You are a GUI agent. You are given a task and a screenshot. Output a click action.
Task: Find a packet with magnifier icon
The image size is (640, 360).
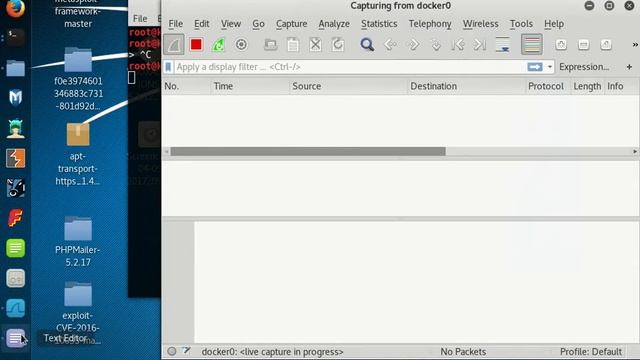(367, 44)
